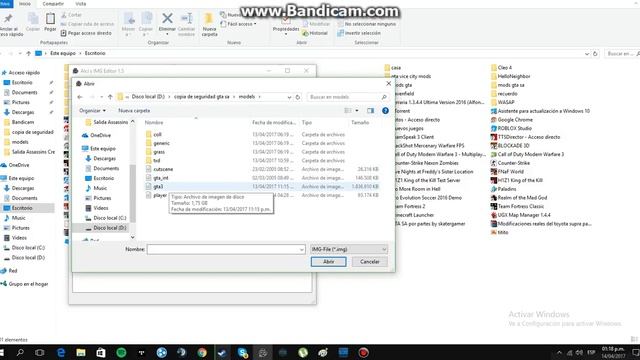The height and width of the screenshot is (360, 640).
Task: Select OneDrive in dialog navigation pane
Action: pos(97,135)
